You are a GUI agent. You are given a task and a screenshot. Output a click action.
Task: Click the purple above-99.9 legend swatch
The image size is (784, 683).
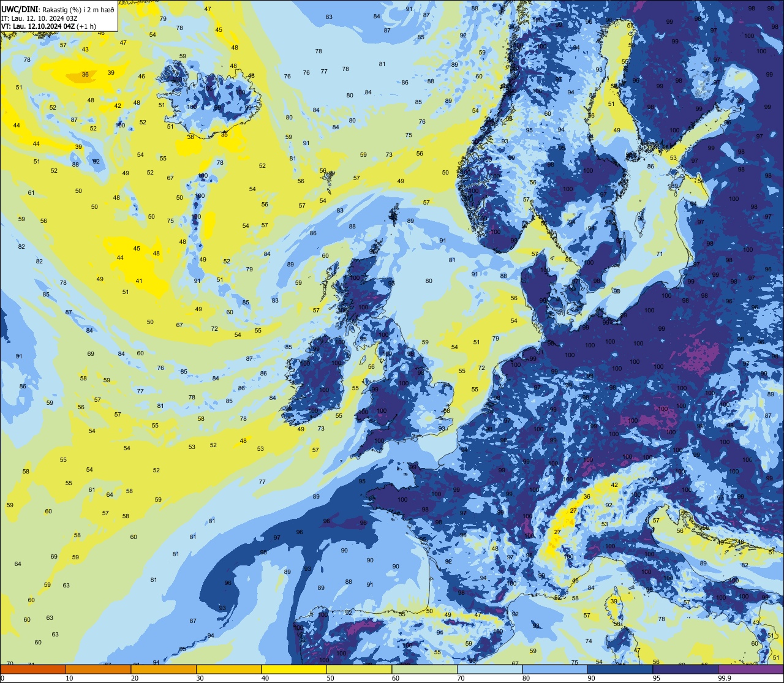coord(750,669)
